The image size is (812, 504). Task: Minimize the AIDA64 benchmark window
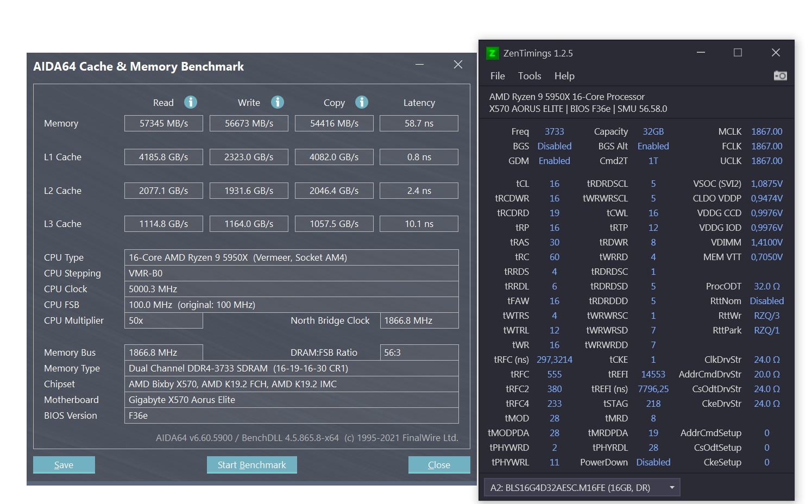tap(419, 64)
